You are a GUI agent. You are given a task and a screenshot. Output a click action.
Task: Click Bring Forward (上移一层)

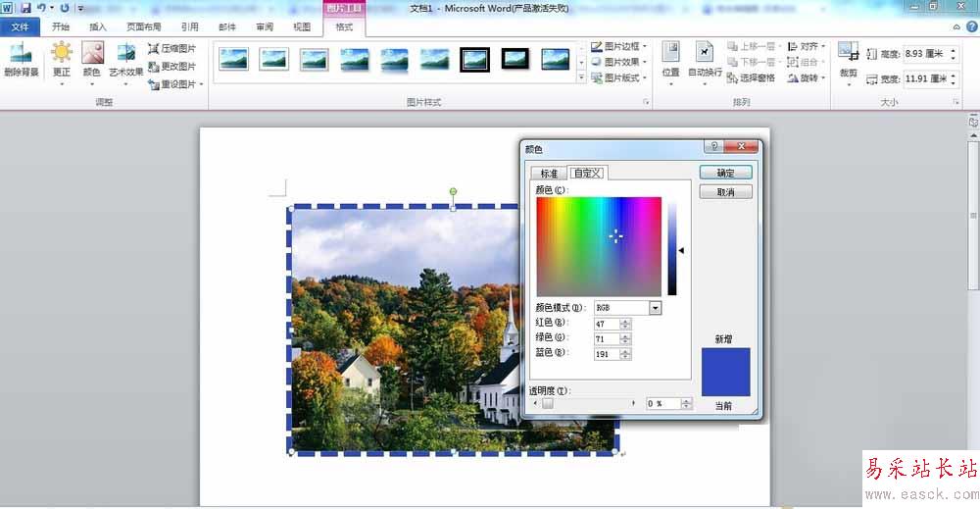(x=753, y=46)
